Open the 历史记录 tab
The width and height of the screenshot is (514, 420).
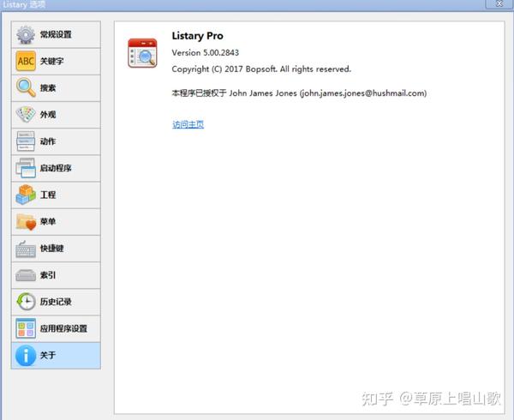point(56,302)
